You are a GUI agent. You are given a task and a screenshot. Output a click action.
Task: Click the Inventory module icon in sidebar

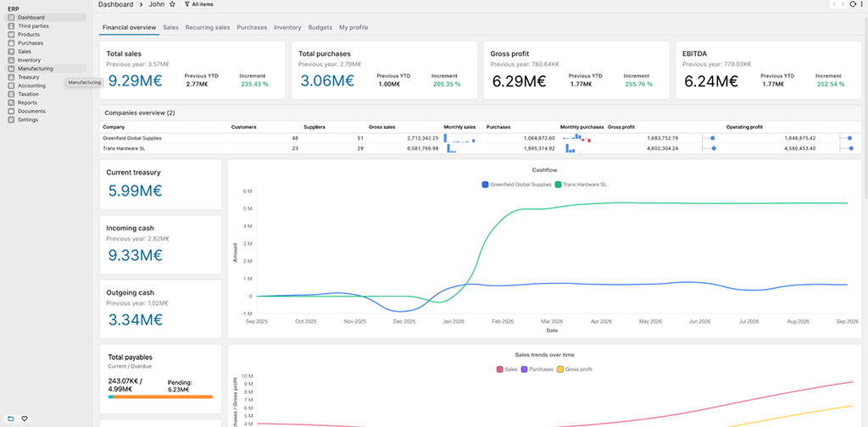click(12, 60)
